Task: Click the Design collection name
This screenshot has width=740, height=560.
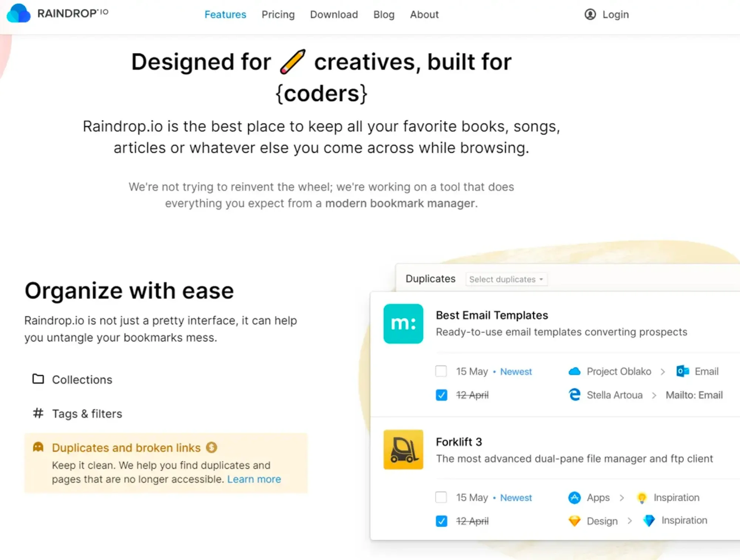Action: tap(602, 521)
